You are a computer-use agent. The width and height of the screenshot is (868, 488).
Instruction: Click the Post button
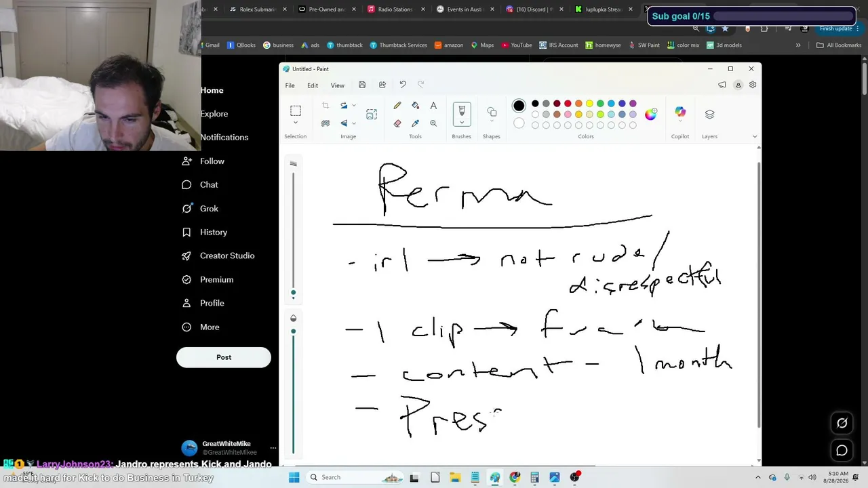tap(224, 357)
